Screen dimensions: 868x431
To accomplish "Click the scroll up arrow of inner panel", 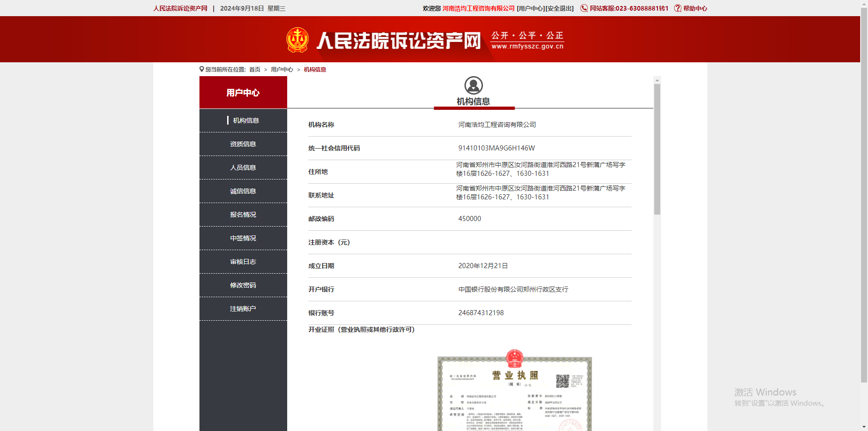I will 657,80.
